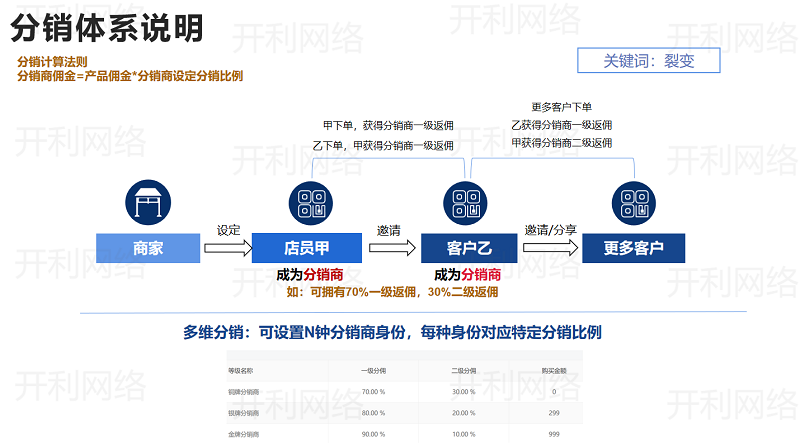800x443 pixels.
Task: Click the 分销体系说明 slide title
Action: click(x=107, y=28)
